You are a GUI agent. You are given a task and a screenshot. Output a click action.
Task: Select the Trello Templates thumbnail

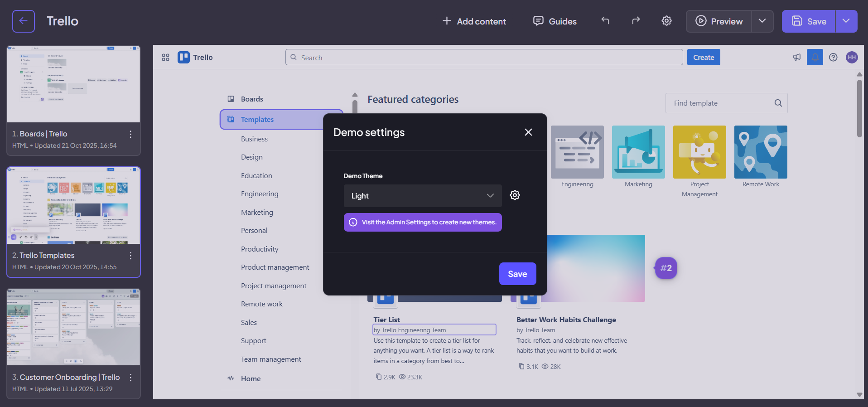(73, 206)
